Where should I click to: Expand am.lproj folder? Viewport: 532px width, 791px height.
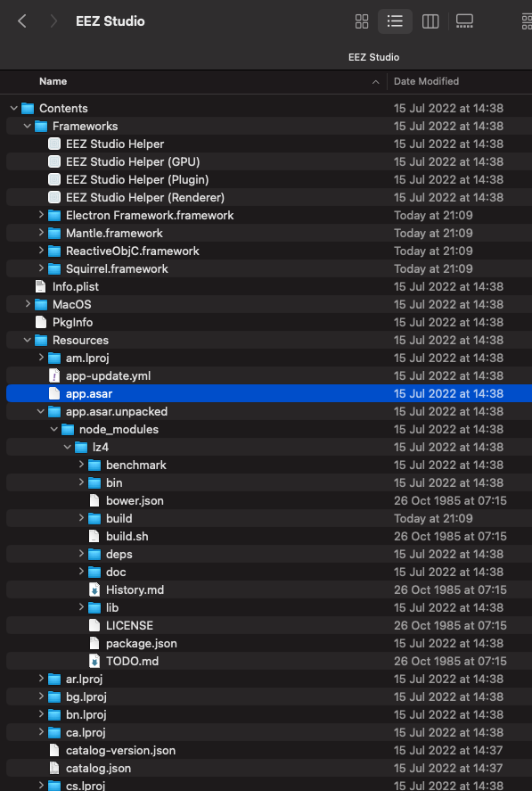41,358
